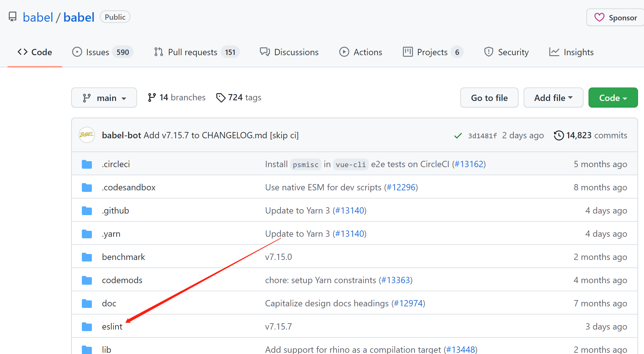Expand the Add file dropdown
This screenshot has height=354, width=644.
pyautogui.click(x=553, y=98)
